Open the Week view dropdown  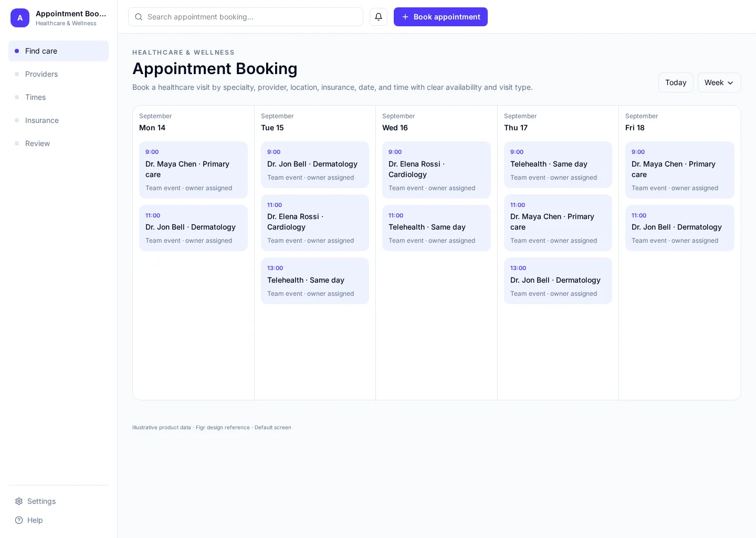coord(719,82)
